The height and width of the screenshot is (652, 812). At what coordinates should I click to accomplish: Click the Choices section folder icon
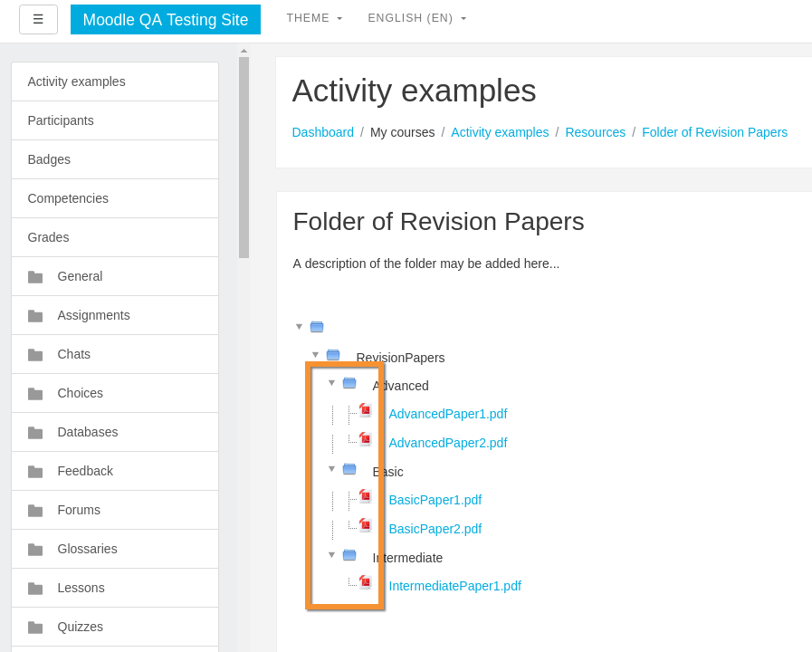coord(35,394)
